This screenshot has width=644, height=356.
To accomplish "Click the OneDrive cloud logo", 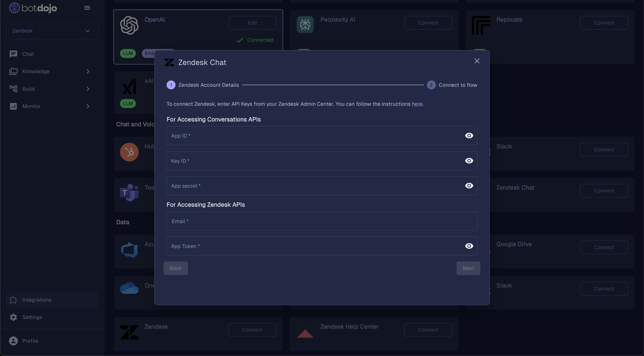I will pyautogui.click(x=129, y=288).
